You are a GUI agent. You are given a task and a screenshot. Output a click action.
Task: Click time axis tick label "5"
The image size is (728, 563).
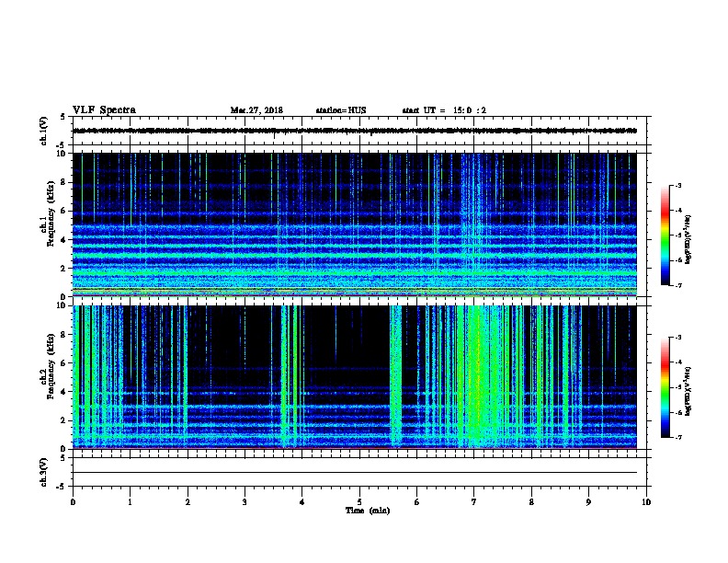359,502
